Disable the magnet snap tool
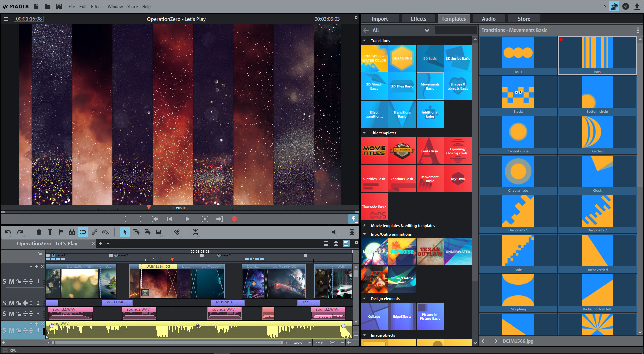Viewport: 644px width, 354px height. click(x=83, y=232)
